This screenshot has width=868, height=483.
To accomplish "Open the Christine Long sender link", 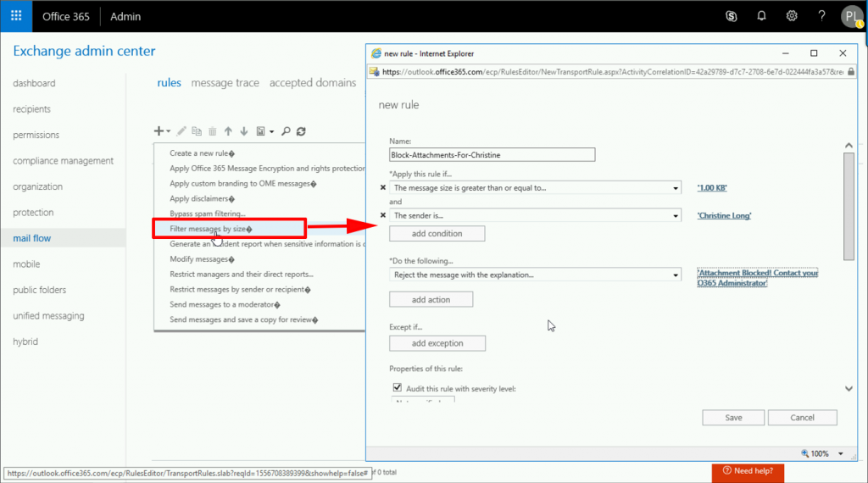I will (724, 216).
